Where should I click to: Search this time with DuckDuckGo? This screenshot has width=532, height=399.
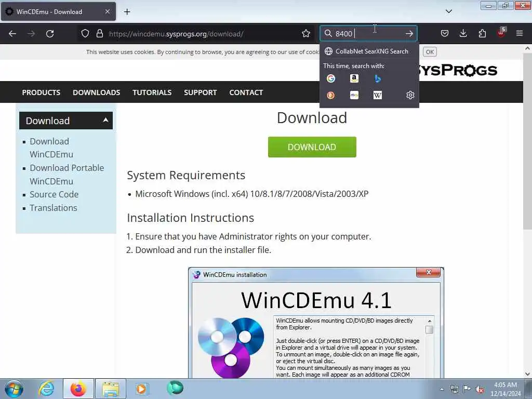coord(331,96)
